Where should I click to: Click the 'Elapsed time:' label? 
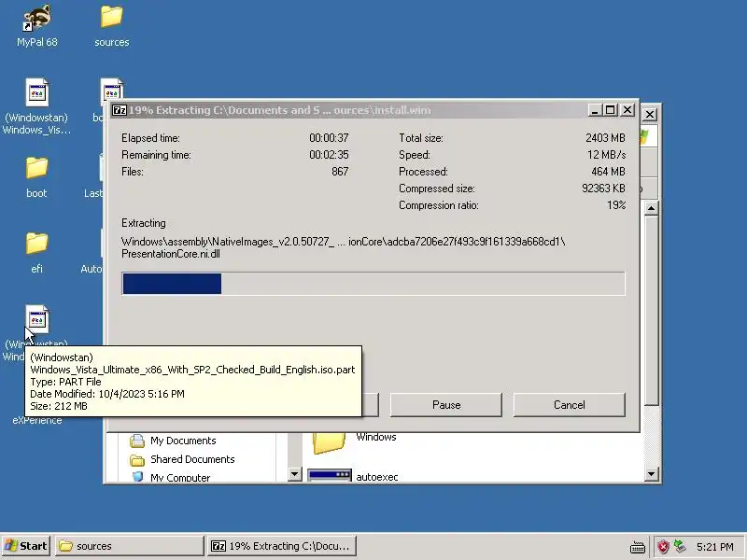150,138
